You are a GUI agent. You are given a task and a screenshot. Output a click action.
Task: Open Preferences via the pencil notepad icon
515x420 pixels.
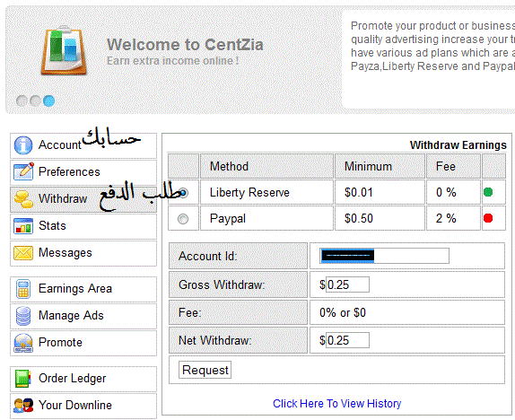click(x=23, y=171)
